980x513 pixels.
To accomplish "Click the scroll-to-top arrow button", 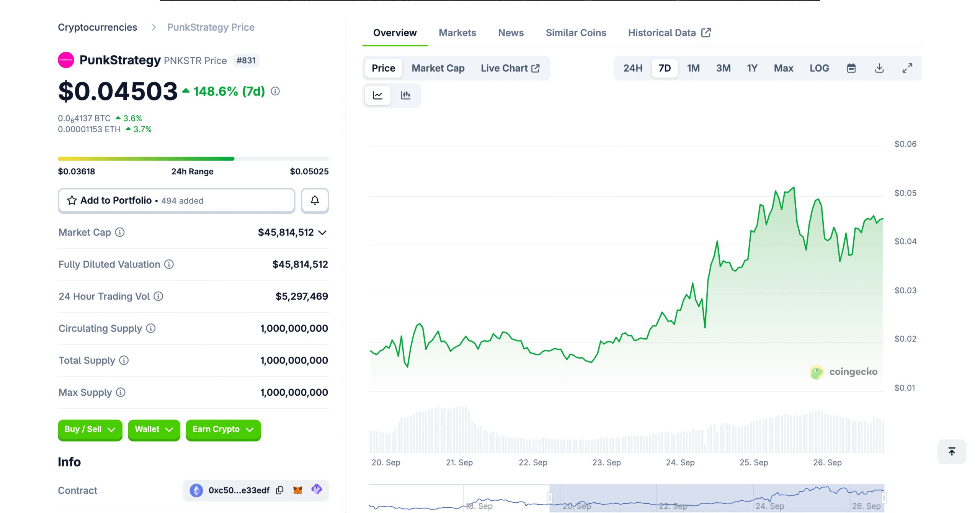I will click(952, 451).
